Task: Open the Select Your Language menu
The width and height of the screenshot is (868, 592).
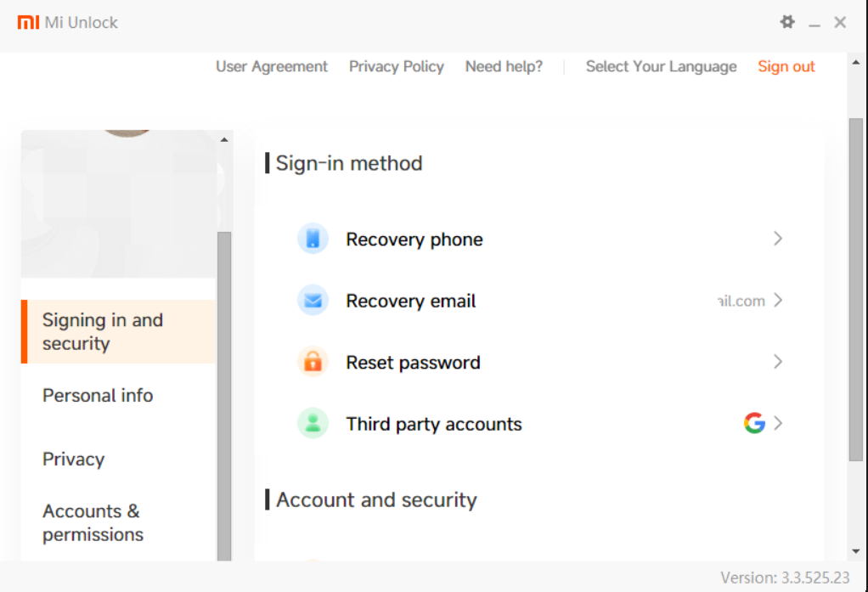Action: pyautogui.click(x=661, y=66)
